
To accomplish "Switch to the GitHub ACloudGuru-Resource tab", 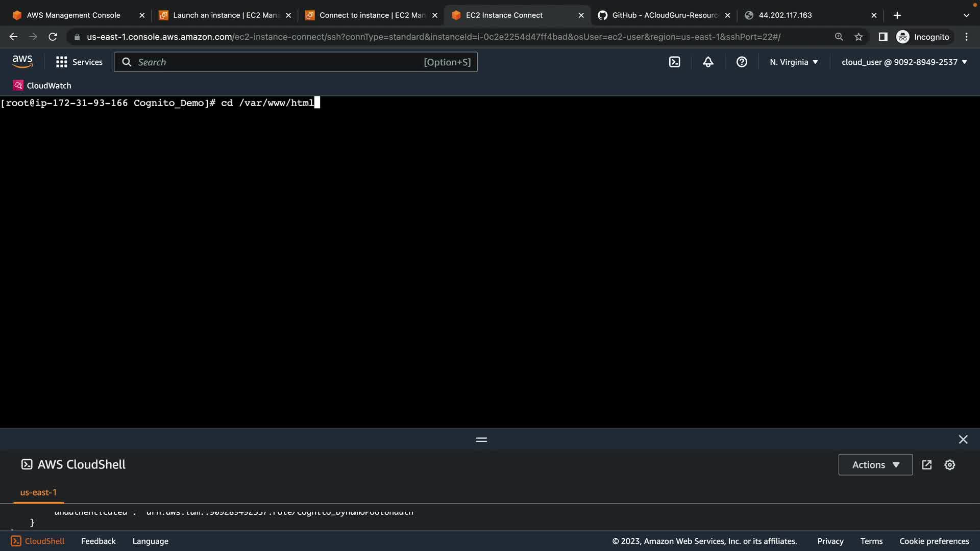I will (664, 15).
